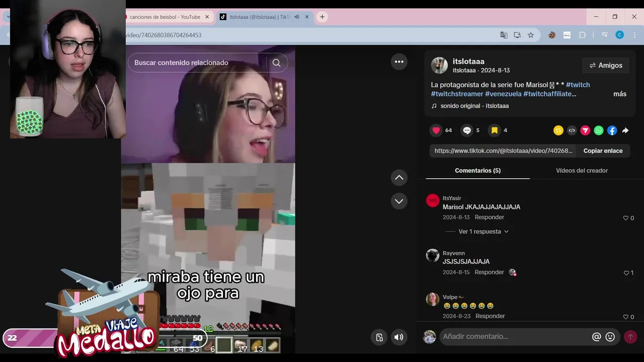Open the three-dot video options menu
644x362 pixels.
[399, 62]
